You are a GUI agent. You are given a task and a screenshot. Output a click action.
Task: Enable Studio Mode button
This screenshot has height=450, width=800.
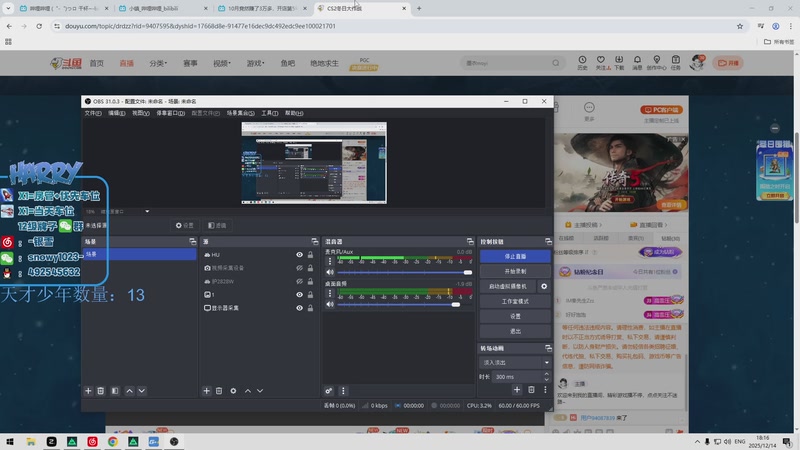click(x=515, y=302)
